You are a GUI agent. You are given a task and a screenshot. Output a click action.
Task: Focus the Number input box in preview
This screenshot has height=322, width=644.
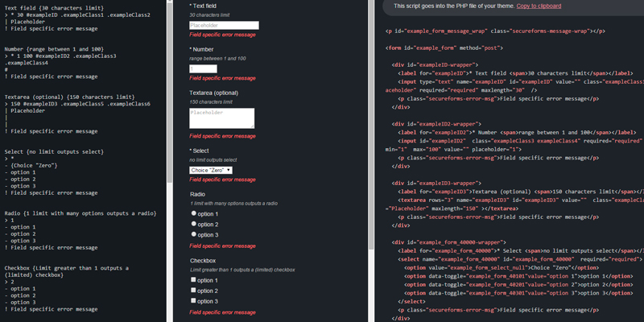pos(203,69)
